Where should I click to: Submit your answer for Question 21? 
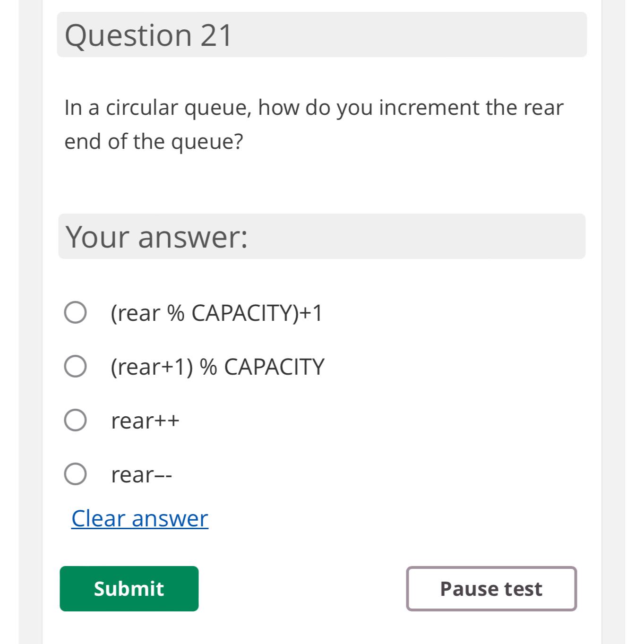coord(129,588)
